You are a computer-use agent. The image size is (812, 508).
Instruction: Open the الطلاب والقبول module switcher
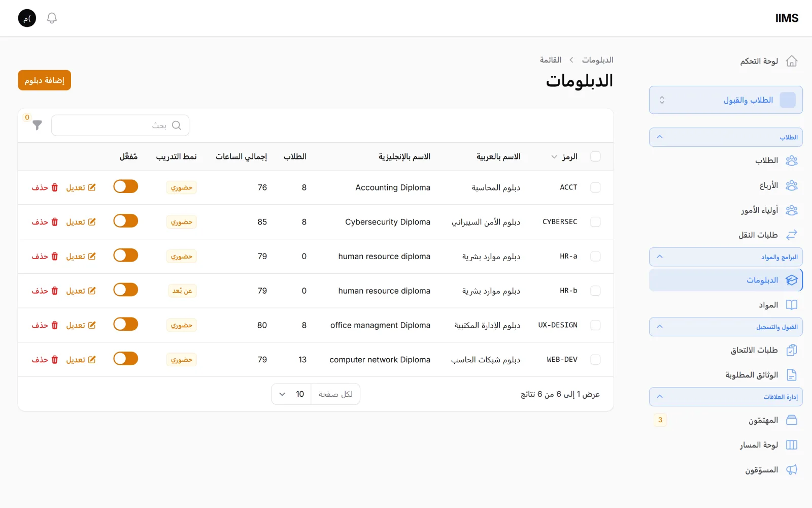click(726, 100)
